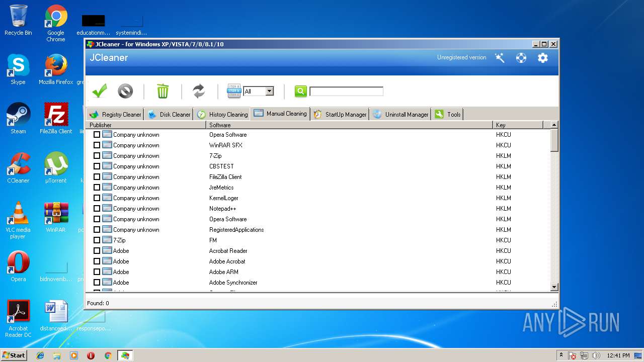Open Recycle Bin desktop icon
Image resolution: width=644 pixels, height=362 pixels.
(18, 21)
